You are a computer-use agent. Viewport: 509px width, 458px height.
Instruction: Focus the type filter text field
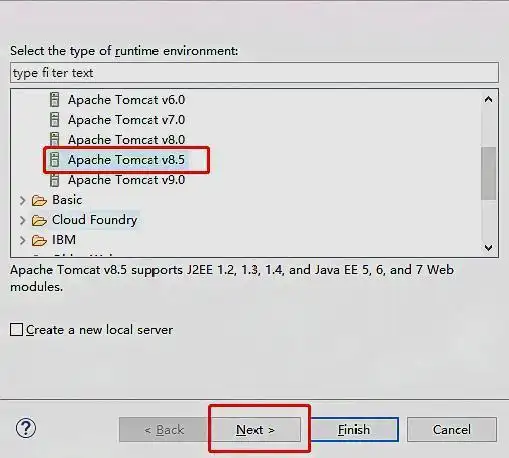coord(254,73)
